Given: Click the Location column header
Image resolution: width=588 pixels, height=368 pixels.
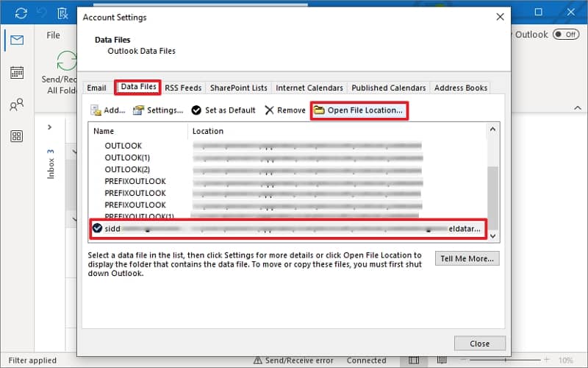Looking at the screenshot, I should 337,131.
